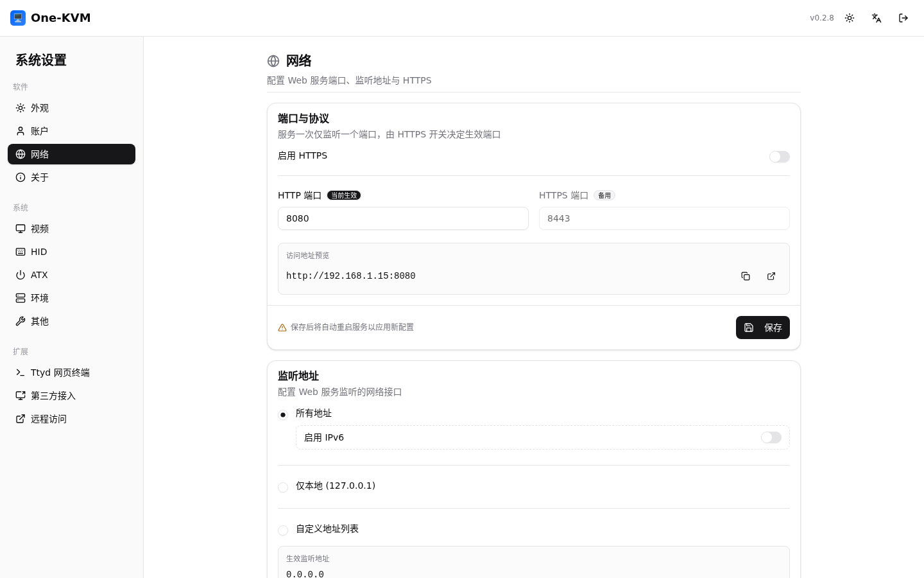The width and height of the screenshot is (924, 578).
Task: Select 网络 in the sidebar
Action: 72,154
